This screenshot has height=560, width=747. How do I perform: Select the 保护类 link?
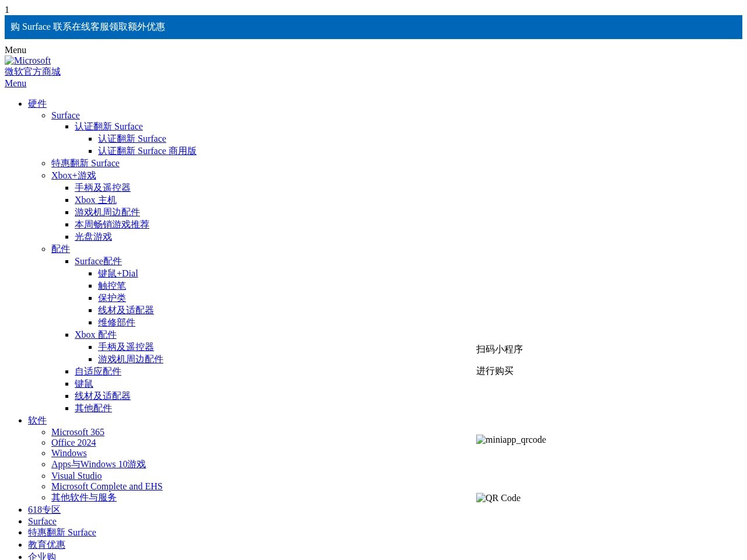(x=112, y=298)
